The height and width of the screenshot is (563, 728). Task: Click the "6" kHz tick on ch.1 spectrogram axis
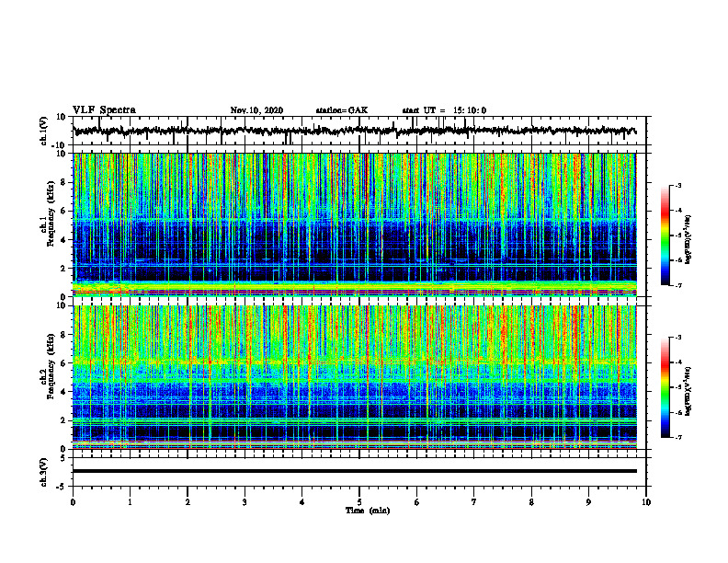64,211
